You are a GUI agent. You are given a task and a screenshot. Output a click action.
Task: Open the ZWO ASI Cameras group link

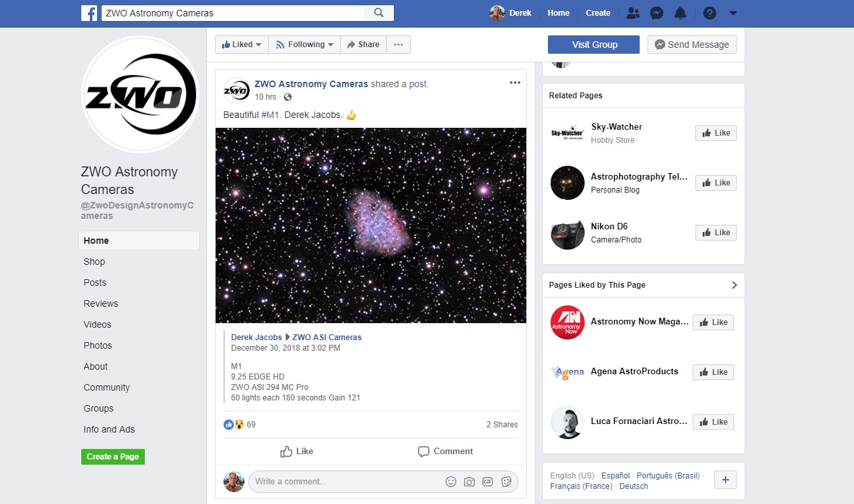click(327, 338)
